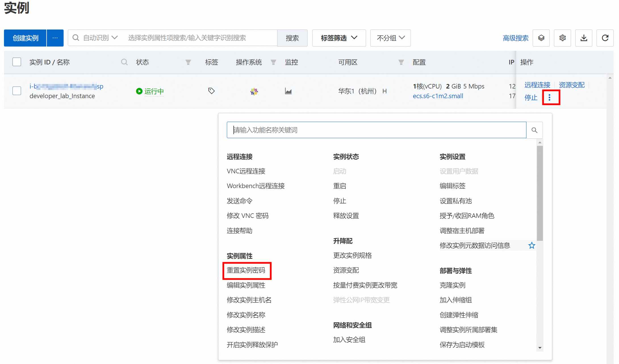Image resolution: width=619 pixels, height=364 pixels.
Task: Expand the 标签筛选 dropdown
Action: coord(339,38)
